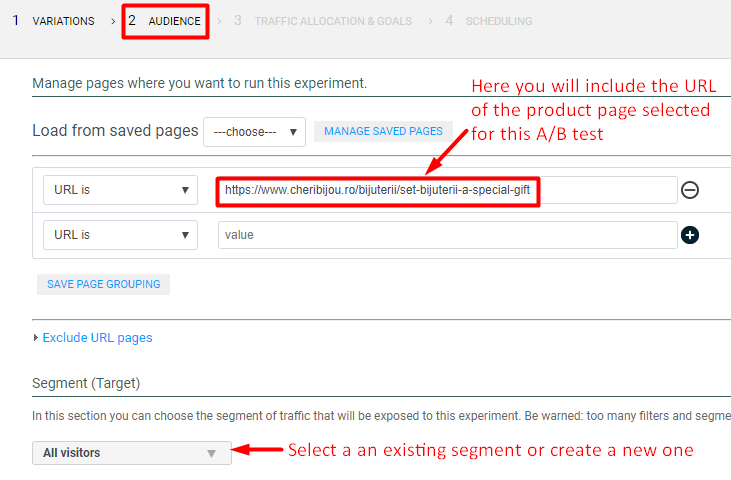Jump to the Scheduling step
Viewport: 731px width, 480px height.
coord(498,21)
